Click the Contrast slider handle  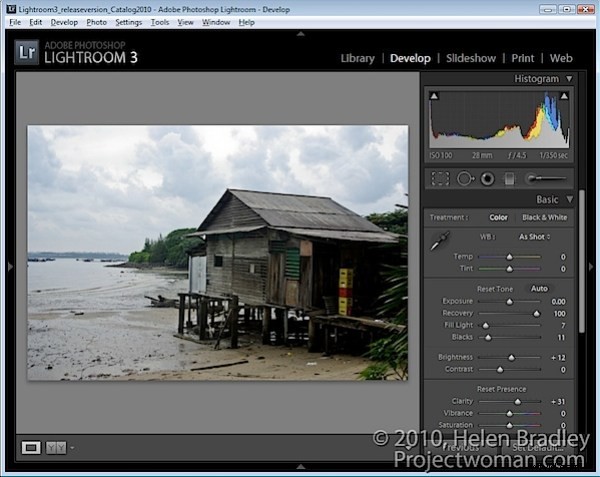tap(500, 370)
